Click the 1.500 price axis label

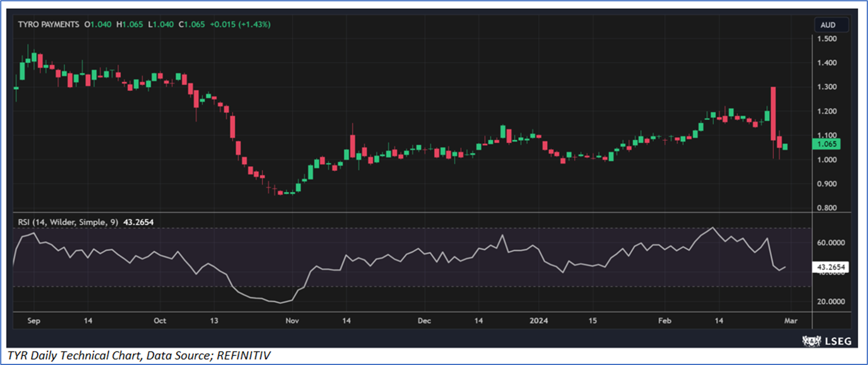[826, 39]
